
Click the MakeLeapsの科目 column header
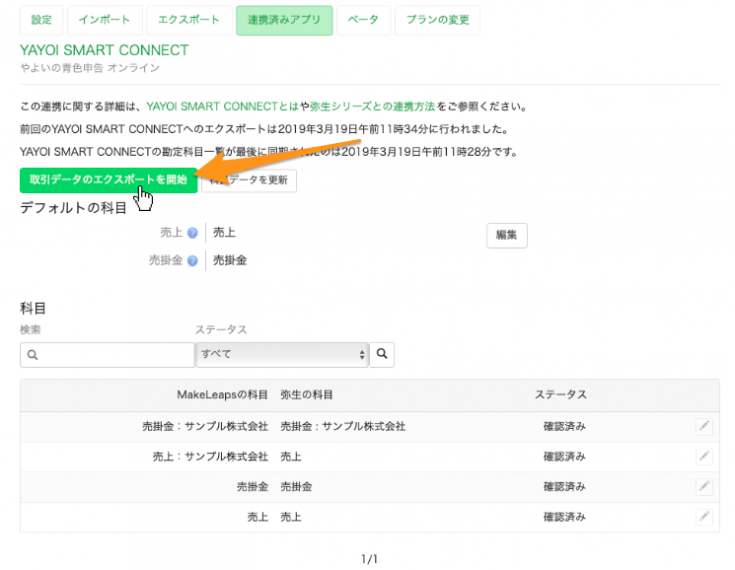click(x=222, y=395)
